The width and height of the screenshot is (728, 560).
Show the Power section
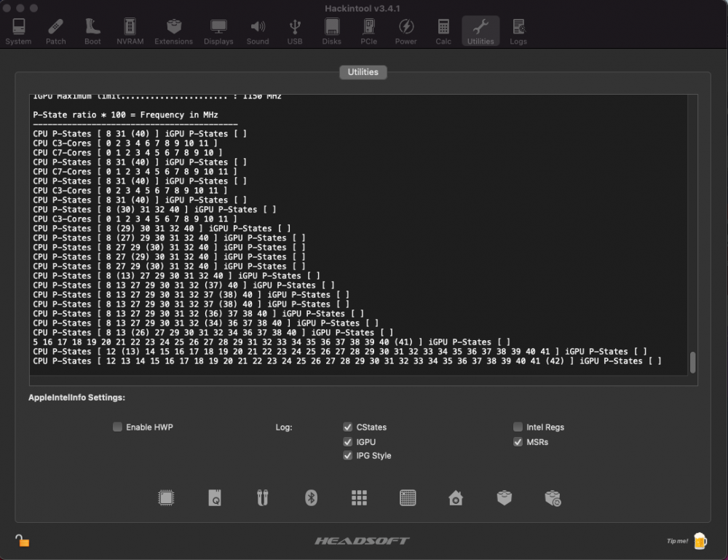[405, 31]
